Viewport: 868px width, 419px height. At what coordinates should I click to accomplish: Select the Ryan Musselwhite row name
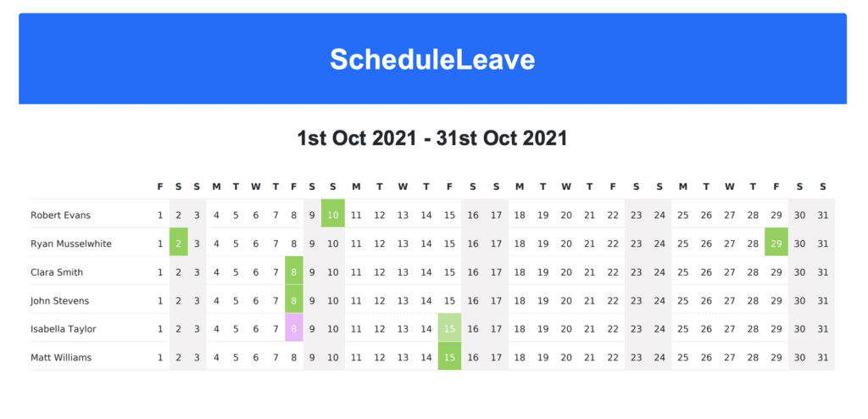click(x=71, y=244)
